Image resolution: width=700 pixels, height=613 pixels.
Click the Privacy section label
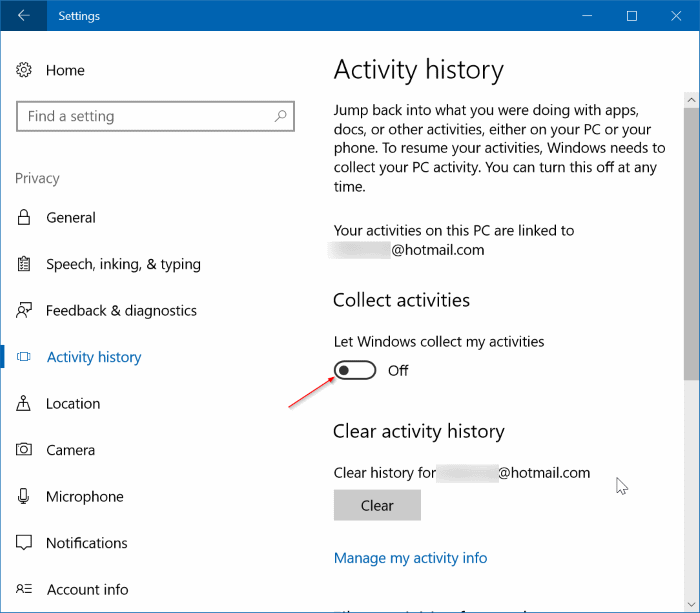pyautogui.click(x=37, y=178)
